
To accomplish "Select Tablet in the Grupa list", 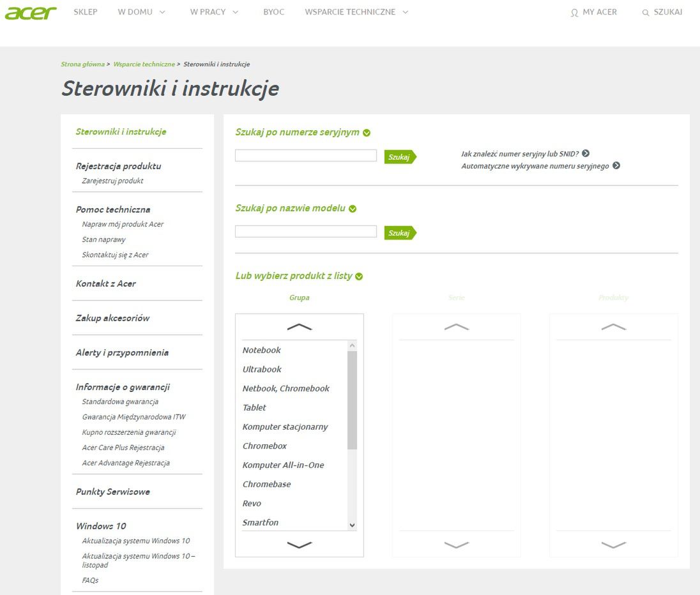I will (254, 407).
